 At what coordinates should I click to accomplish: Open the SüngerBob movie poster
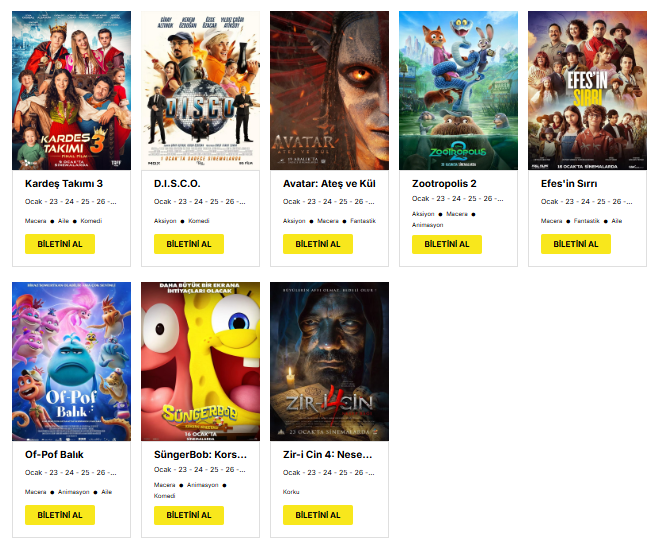pos(200,361)
